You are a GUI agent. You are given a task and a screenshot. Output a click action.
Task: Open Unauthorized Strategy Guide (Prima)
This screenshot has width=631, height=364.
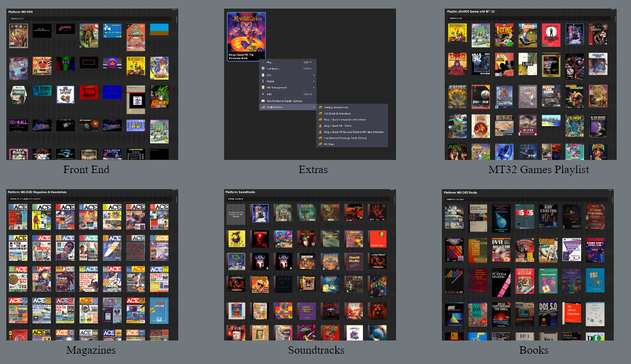tap(352, 138)
